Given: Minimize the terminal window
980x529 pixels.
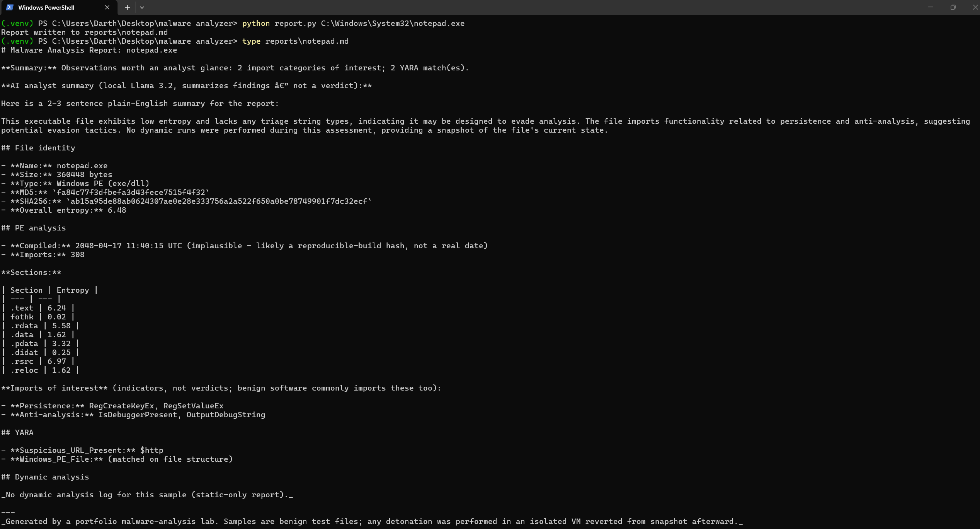Looking at the screenshot, I should (931, 7).
